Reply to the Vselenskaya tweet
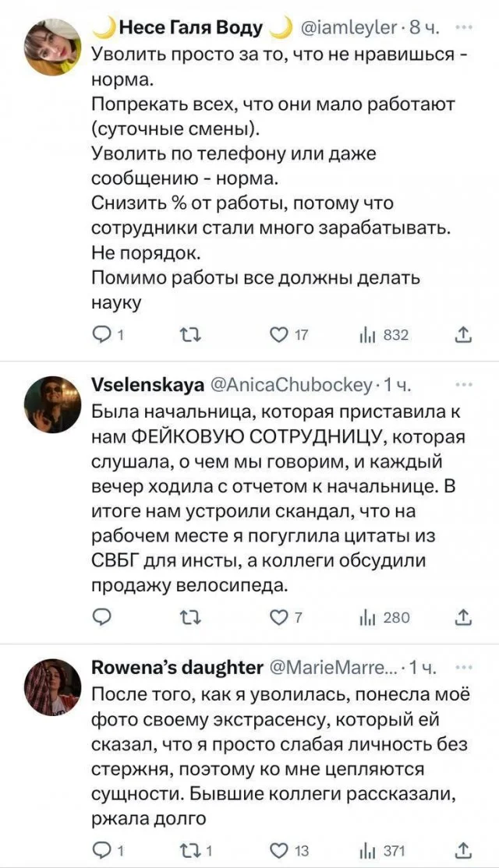The width and height of the screenshot is (499, 868). point(102,618)
